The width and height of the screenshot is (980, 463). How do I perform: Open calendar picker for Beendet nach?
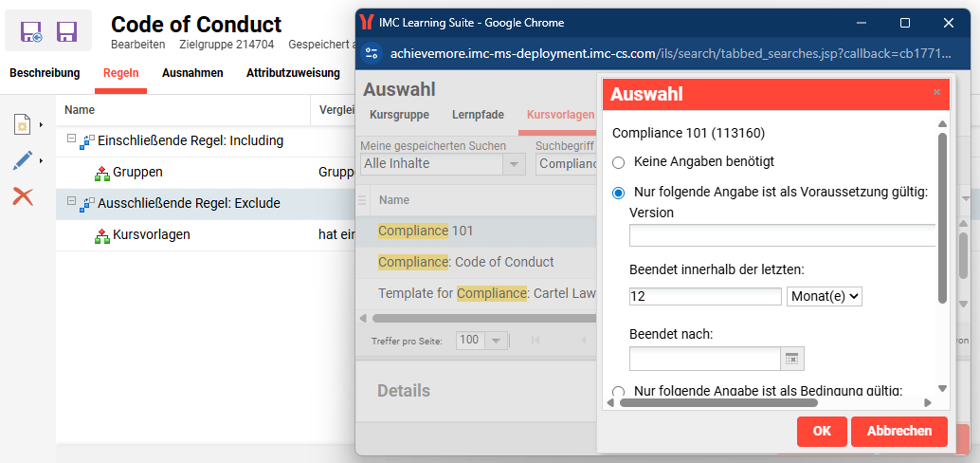click(792, 358)
